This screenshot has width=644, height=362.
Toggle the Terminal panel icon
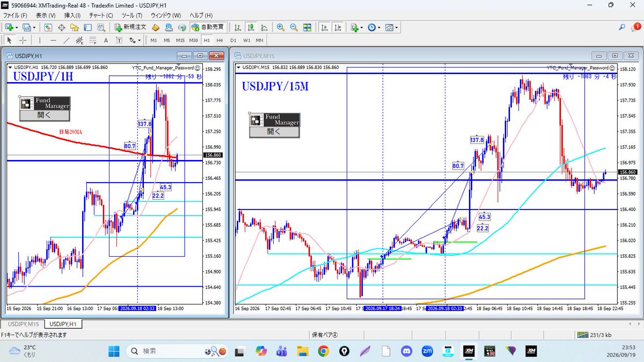pos(87,27)
